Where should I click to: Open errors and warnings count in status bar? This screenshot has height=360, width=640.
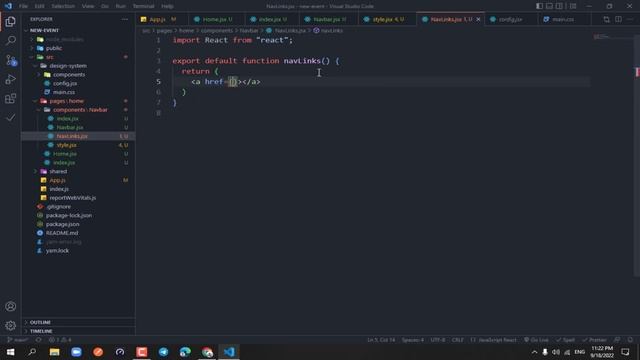click(60, 340)
